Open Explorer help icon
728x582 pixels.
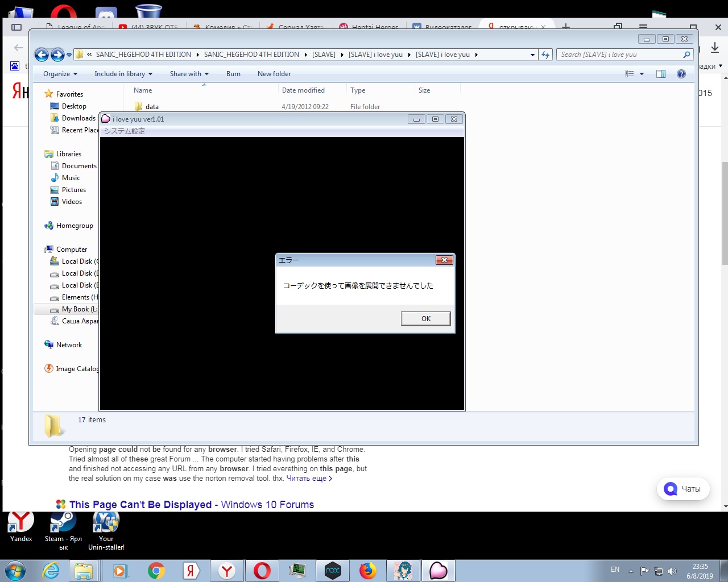point(681,74)
